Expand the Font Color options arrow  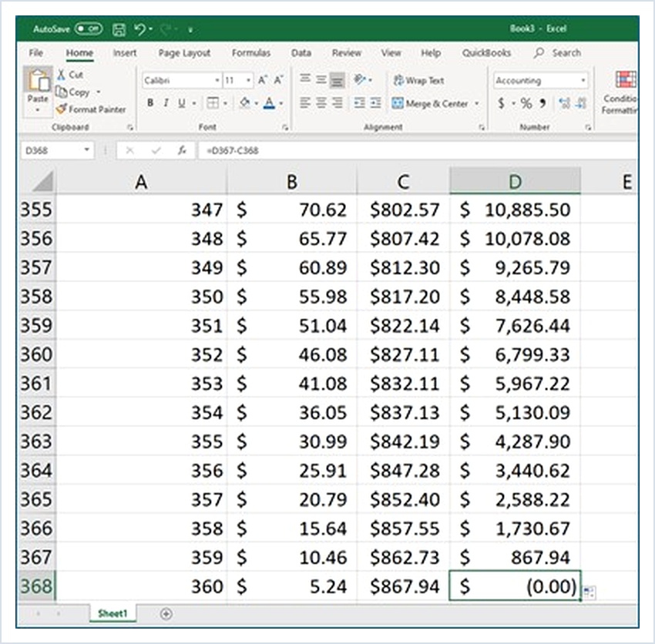(281, 103)
